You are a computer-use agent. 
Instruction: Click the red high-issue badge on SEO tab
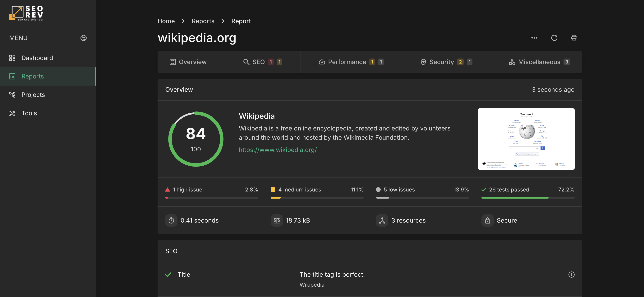tap(271, 62)
